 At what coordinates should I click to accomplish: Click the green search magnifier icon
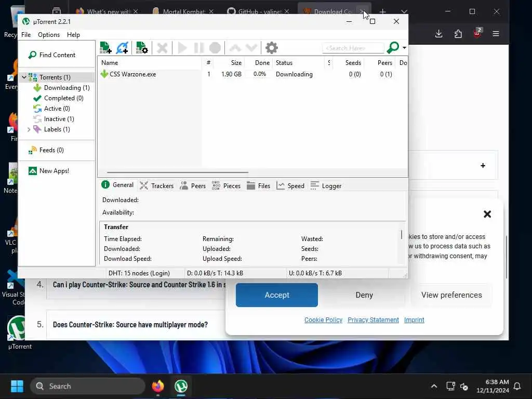393,47
